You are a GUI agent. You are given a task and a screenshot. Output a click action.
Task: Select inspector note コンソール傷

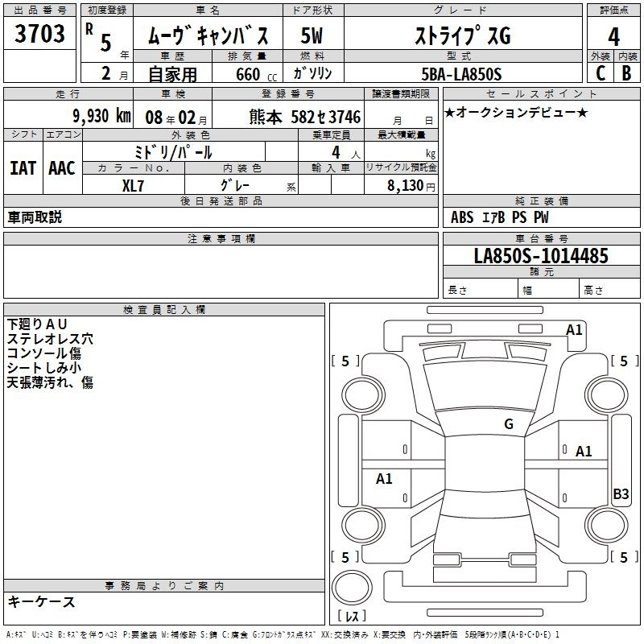click(x=44, y=353)
